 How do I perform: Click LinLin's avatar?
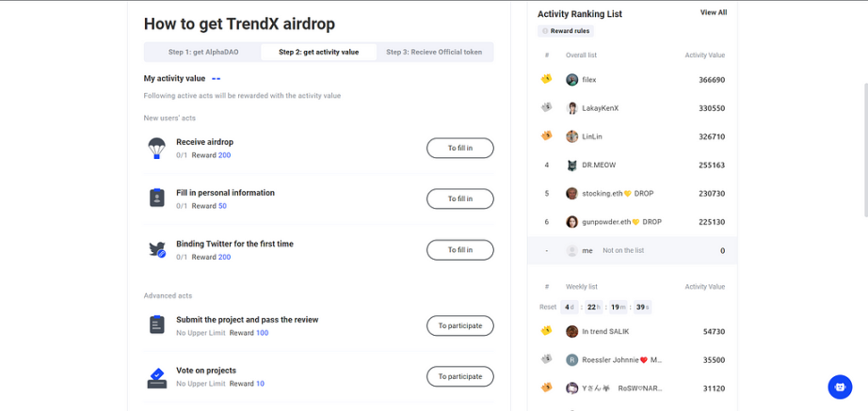[x=571, y=136]
